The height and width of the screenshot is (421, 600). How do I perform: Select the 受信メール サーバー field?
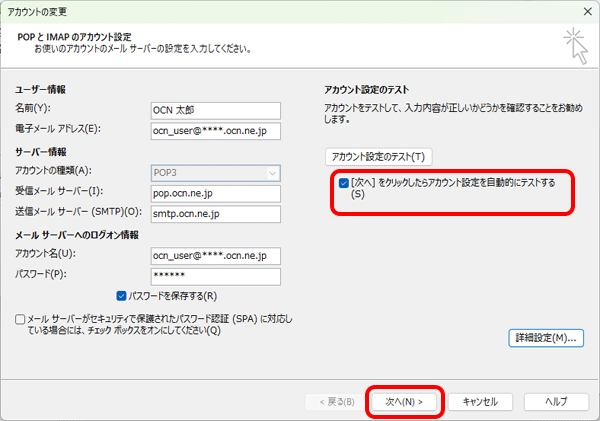pyautogui.click(x=214, y=192)
